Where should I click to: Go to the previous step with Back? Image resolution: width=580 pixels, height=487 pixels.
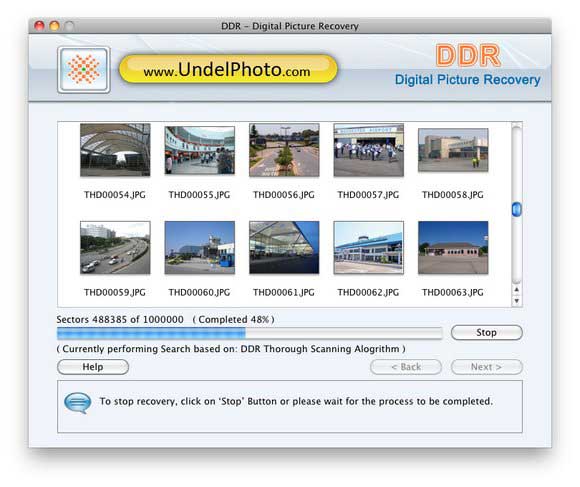(x=406, y=367)
